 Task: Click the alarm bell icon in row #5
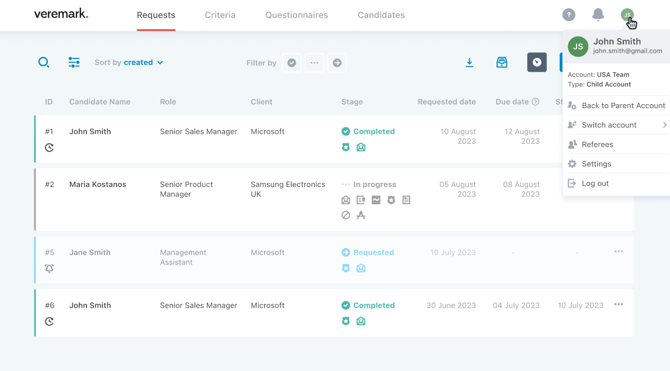[x=49, y=268]
